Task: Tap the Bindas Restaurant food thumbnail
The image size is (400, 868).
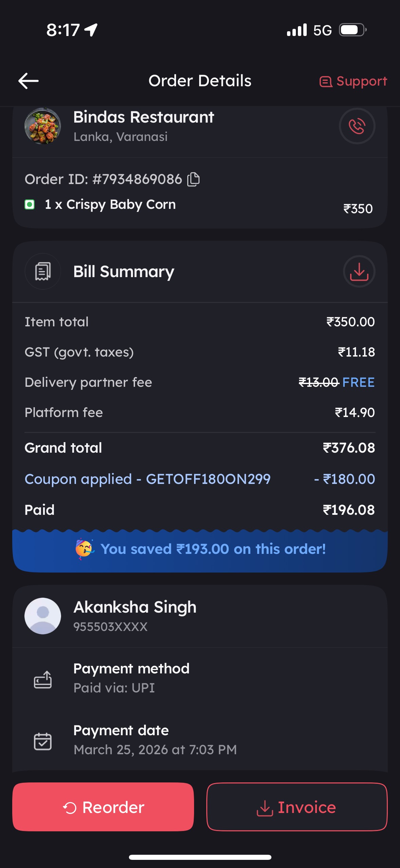Action: [x=43, y=126]
